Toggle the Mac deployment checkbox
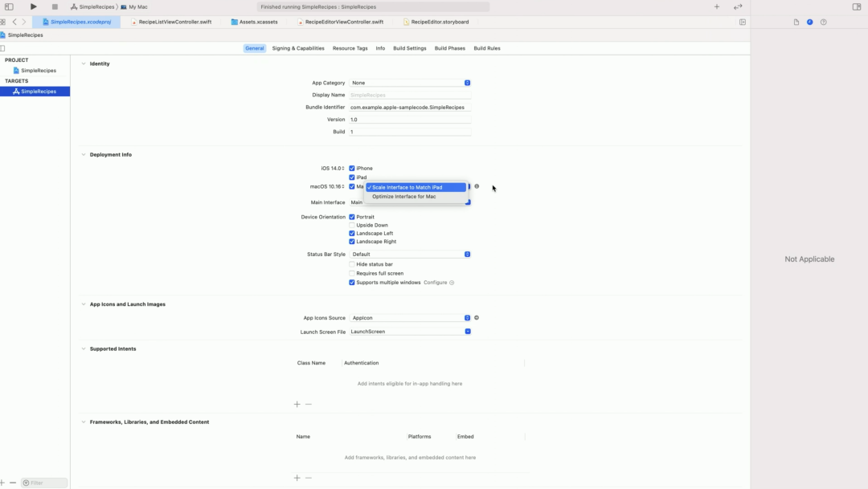Viewport: 868px width, 489px height. click(352, 186)
